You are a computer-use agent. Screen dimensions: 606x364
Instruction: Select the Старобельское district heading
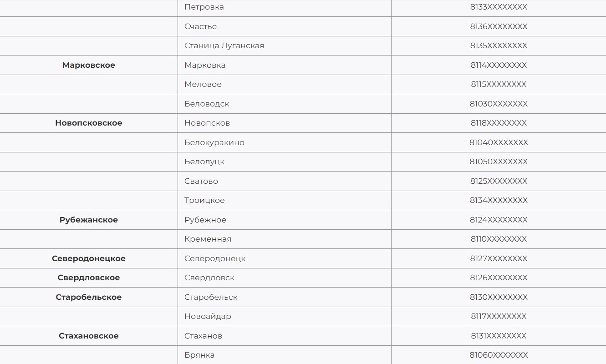coord(89,297)
